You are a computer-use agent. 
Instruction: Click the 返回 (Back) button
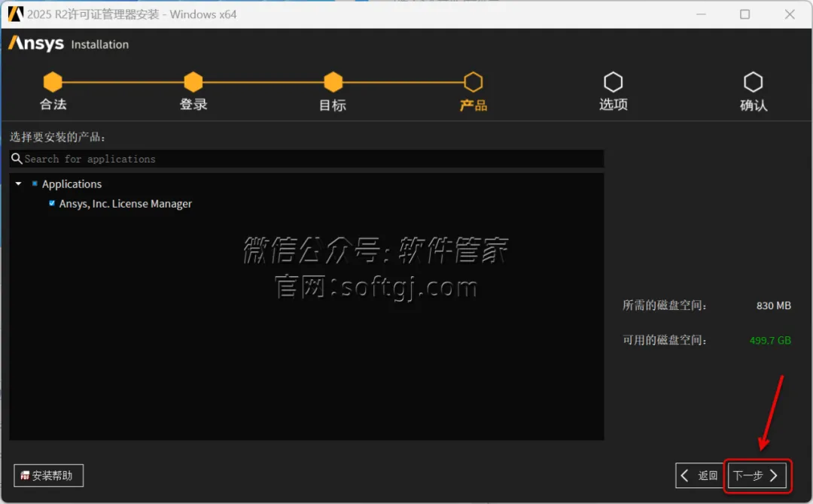coord(699,475)
